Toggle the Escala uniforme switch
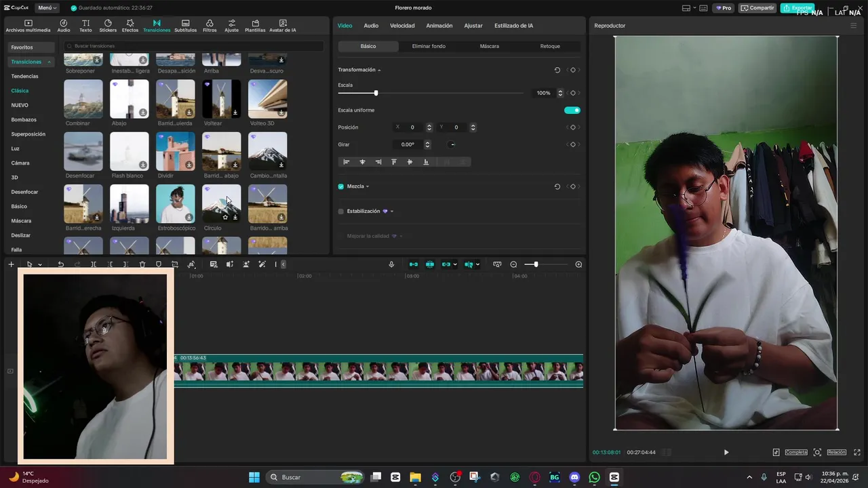This screenshot has width=868, height=488. [x=572, y=110]
